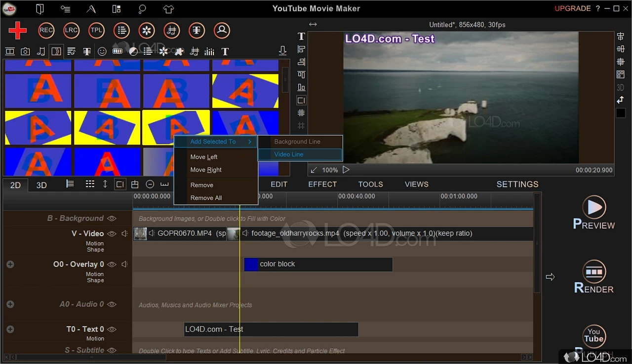Click the RENDER button
Image resolution: width=632 pixels, height=364 pixels.
click(x=594, y=277)
